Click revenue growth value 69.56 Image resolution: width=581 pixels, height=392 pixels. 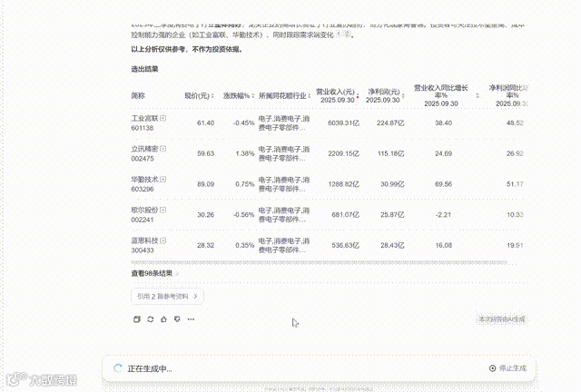444,184
